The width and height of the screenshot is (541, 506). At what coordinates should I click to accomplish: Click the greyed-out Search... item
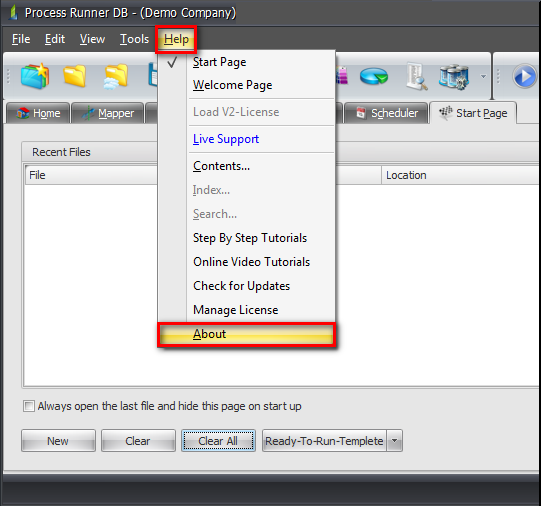pos(246,214)
